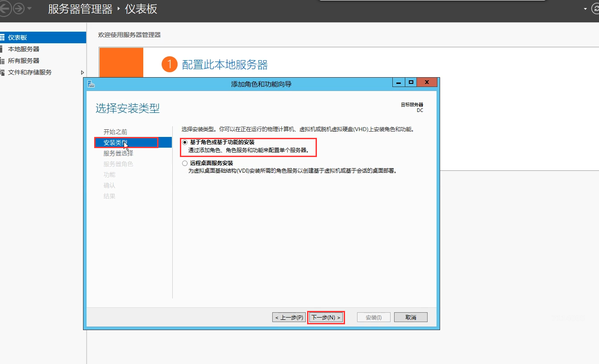
Task: Click the forward navigation arrow in Server Manager
Action: pyautogui.click(x=19, y=8)
